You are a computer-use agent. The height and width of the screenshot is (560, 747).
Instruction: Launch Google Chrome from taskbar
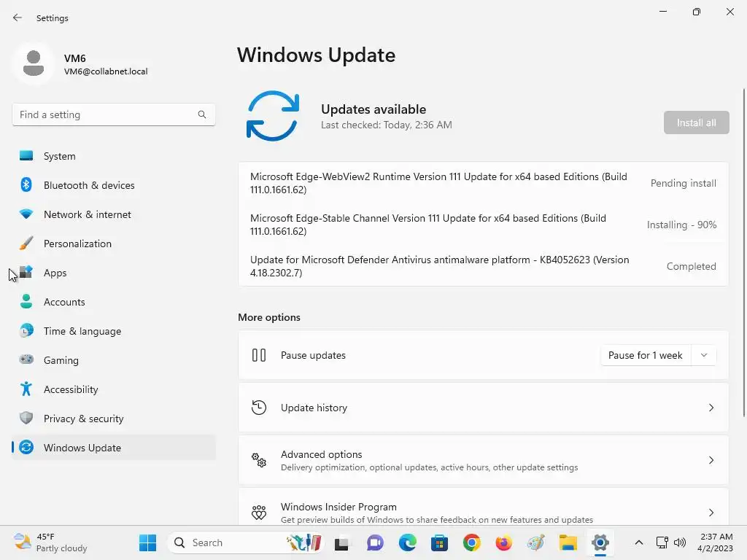tap(472, 542)
